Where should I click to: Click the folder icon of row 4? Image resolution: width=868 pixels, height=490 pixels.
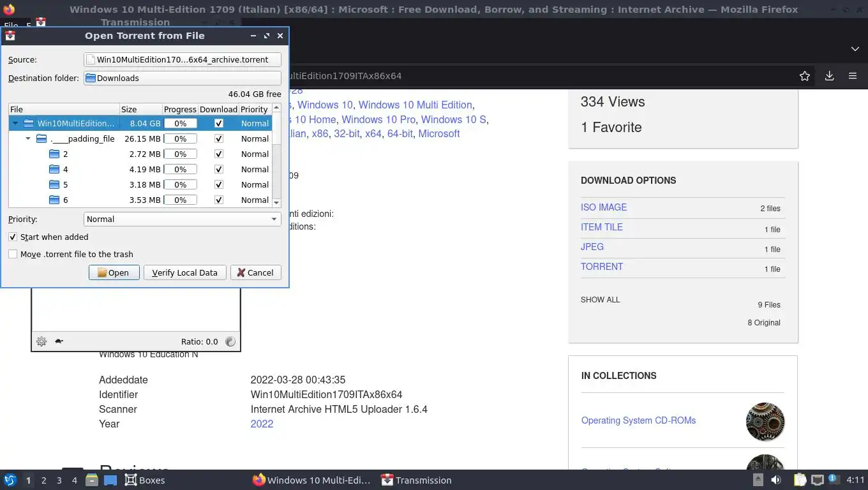point(54,169)
